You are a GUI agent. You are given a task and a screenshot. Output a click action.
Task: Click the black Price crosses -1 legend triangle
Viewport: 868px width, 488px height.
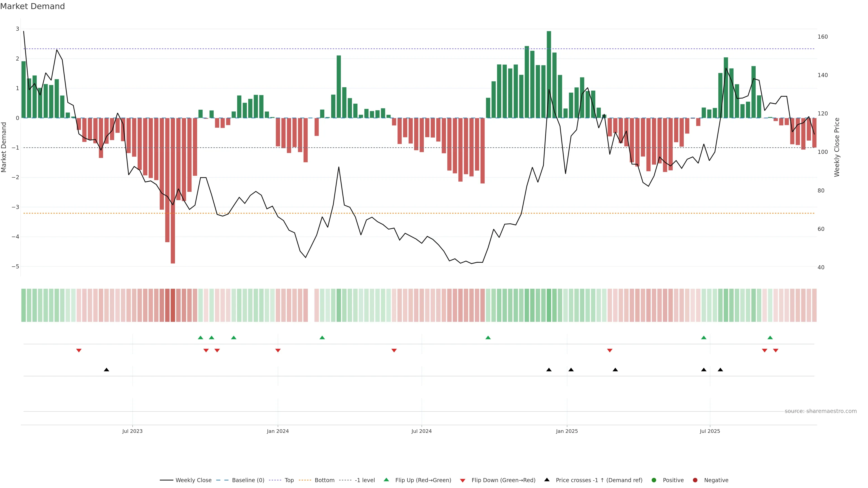tap(547, 480)
